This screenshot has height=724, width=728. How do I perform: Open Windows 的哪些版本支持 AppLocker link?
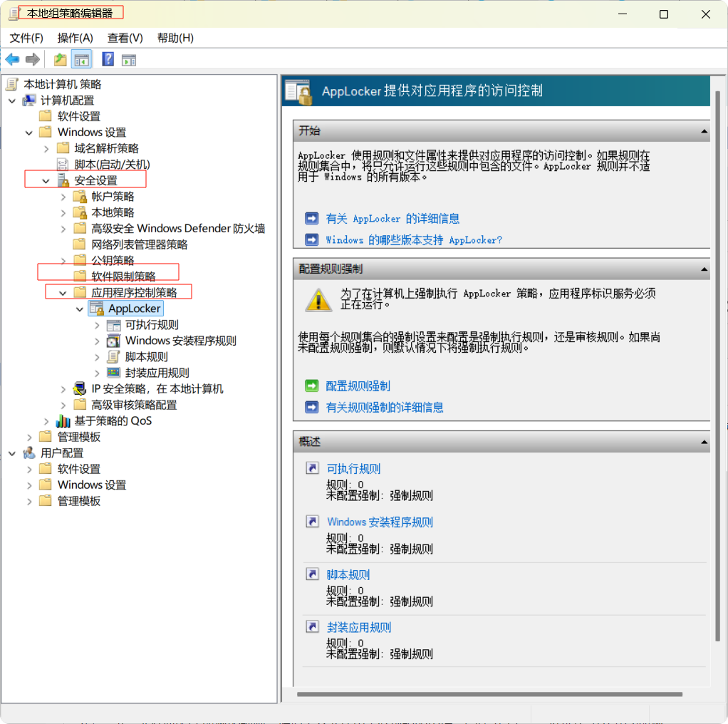coord(414,239)
